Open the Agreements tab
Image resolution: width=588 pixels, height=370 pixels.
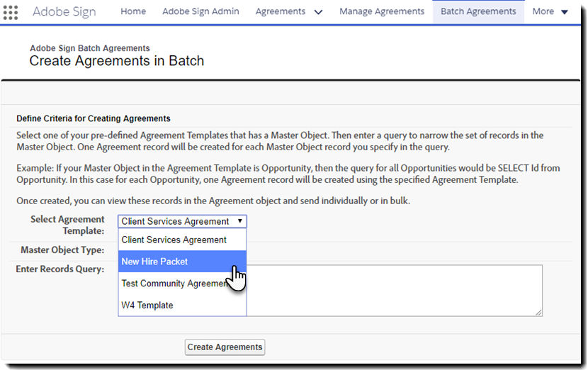click(281, 11)
